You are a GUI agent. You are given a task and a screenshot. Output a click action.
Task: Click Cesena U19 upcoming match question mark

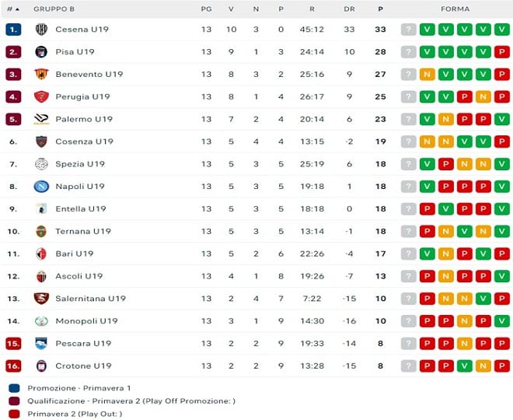point(409,30)
